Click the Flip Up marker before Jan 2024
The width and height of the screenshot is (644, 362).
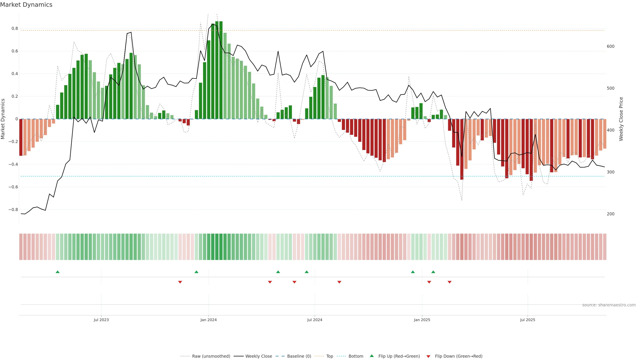[196, 272]
